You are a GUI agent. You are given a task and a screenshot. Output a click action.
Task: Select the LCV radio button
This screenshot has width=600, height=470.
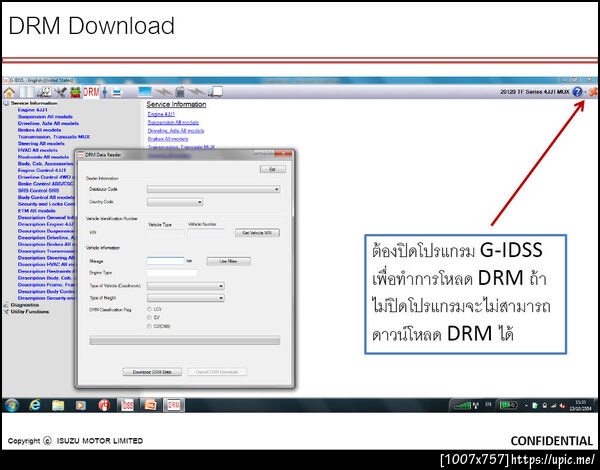click(x=149, y=309)
